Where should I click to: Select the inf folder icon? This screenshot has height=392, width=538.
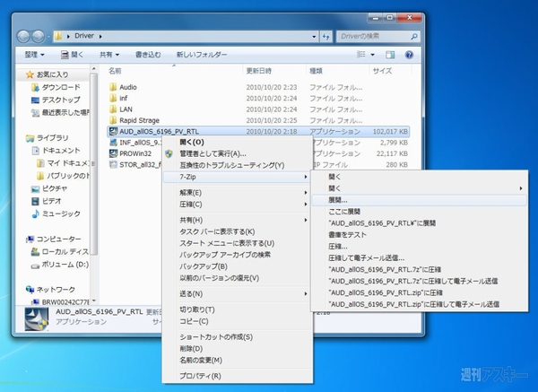click(x=113, y=98)
